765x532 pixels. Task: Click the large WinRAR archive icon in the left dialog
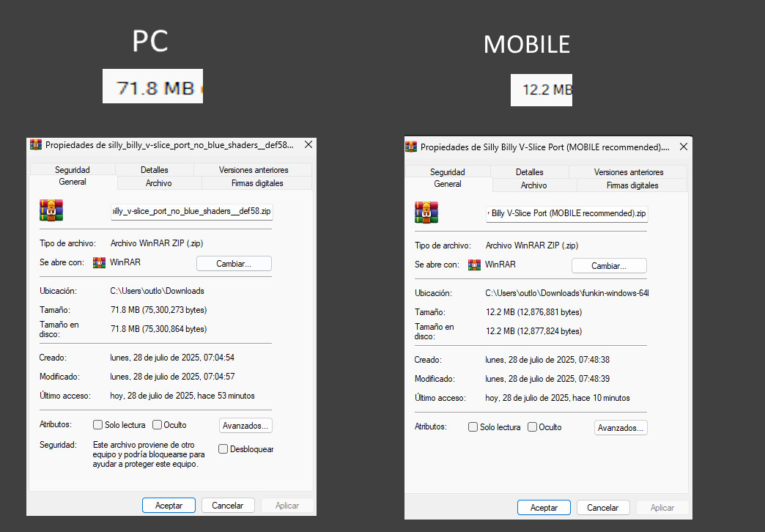(51, 210)
